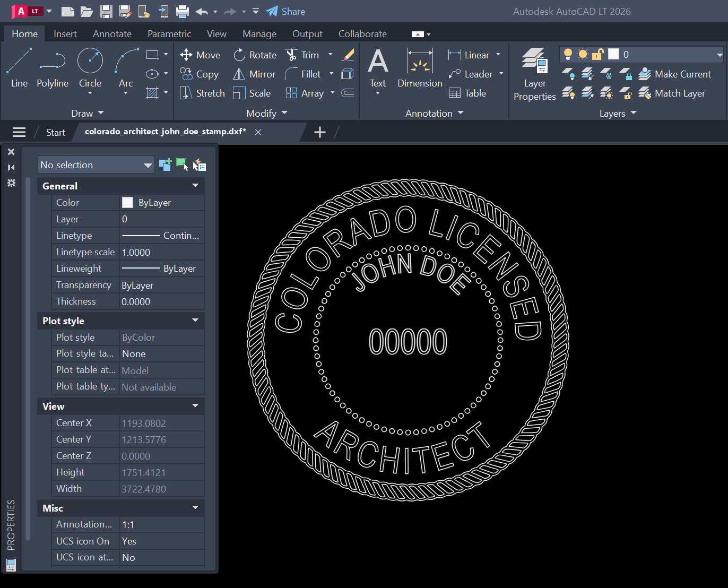Image resolution: width=728 pixels, height=588 pixels.
Task: Collapse the View properties section
Action: point(195,406)
